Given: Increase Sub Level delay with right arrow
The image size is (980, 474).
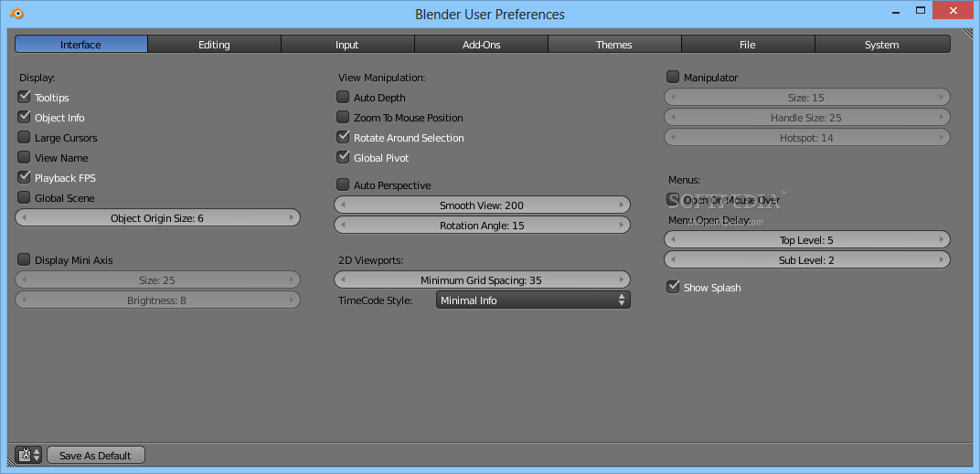Looking at the screenshot, I should tap(942, 260).
